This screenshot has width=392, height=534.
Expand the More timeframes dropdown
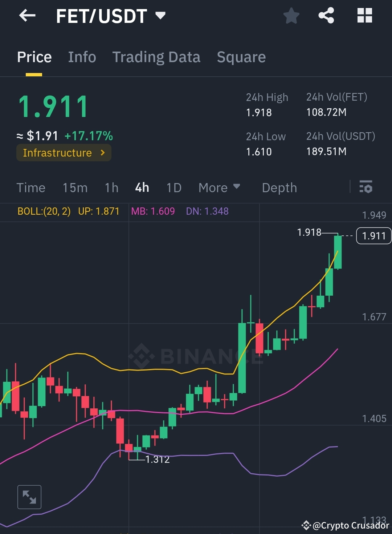219,187
